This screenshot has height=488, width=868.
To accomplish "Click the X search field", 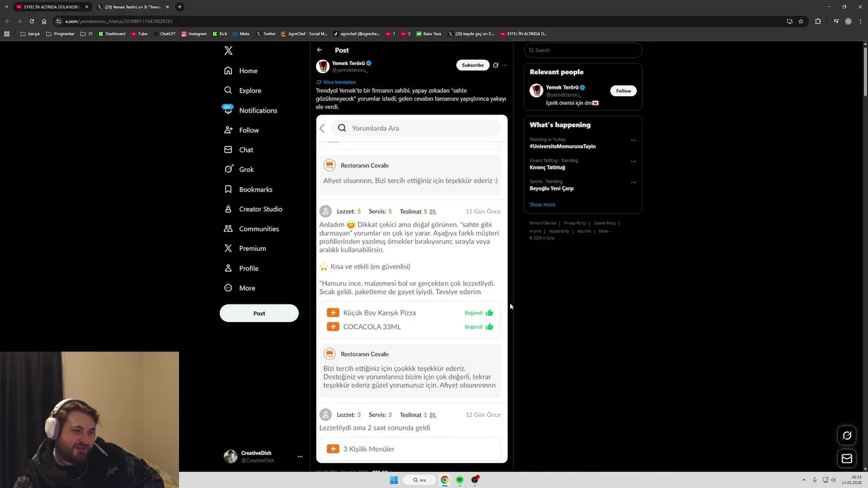I will [x=583, y=50].
